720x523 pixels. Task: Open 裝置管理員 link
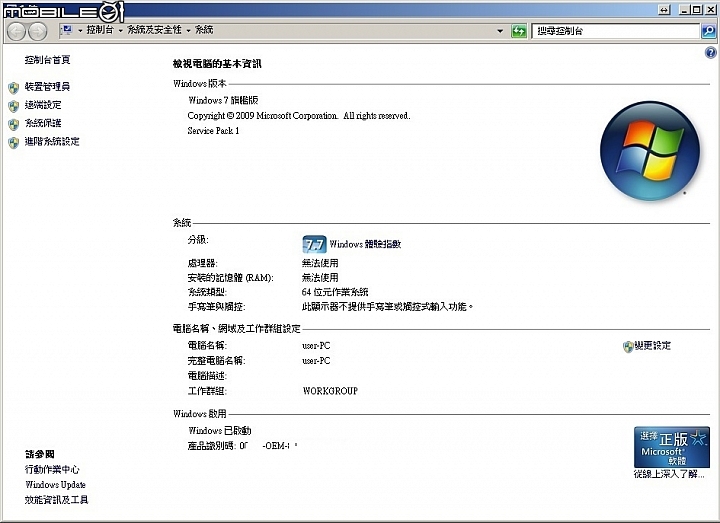(47, 86)
